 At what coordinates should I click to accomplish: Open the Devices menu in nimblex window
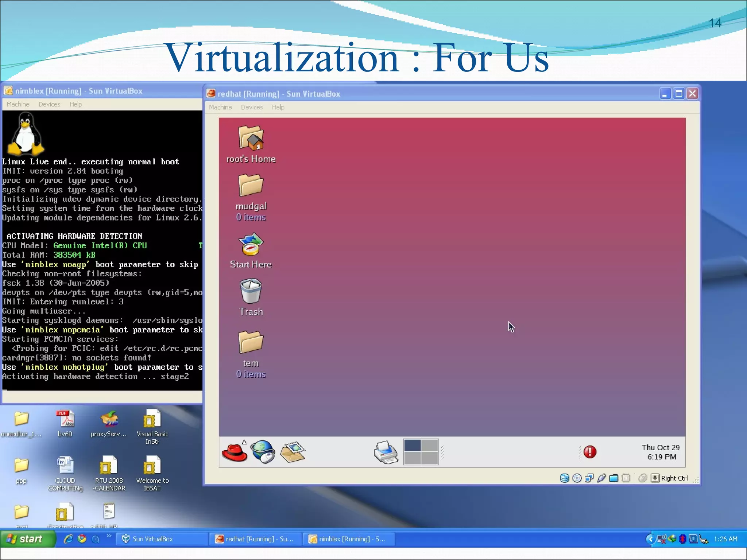pyautogui.click(x=49, y=104)
